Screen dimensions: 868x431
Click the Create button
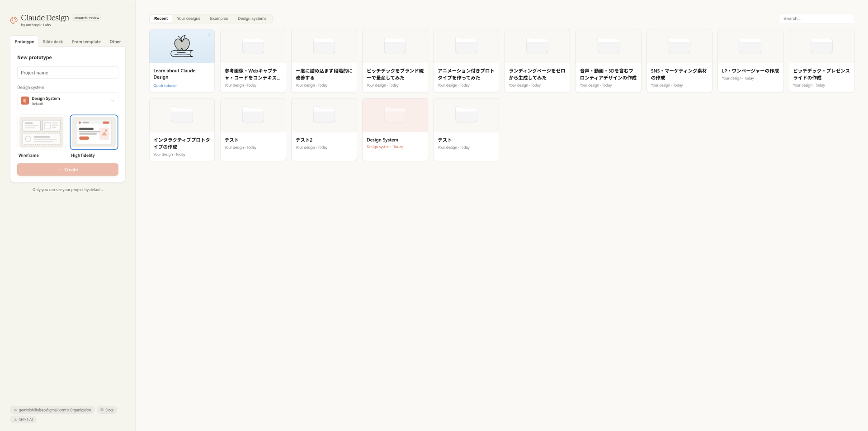click(x=67, y=169)
